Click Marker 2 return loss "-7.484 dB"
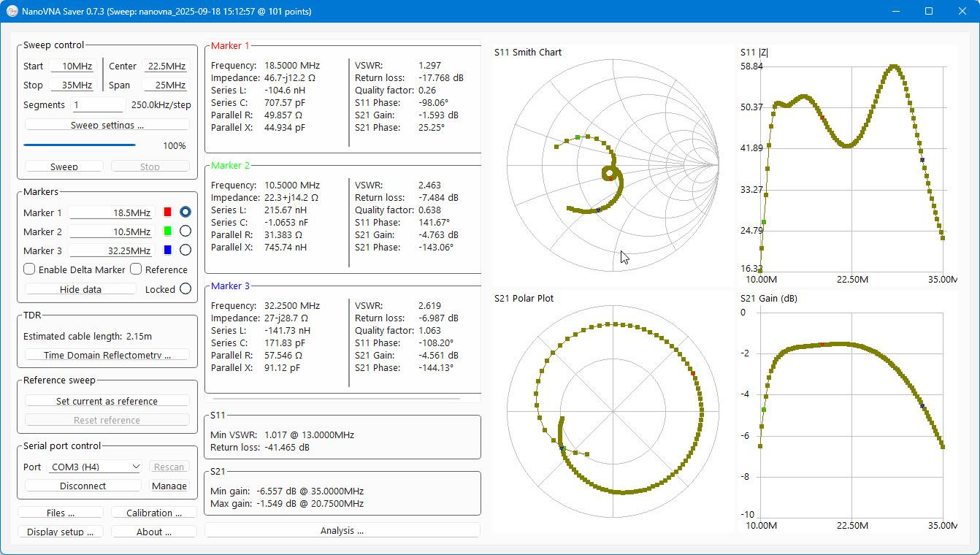 [x=439, y=197]
